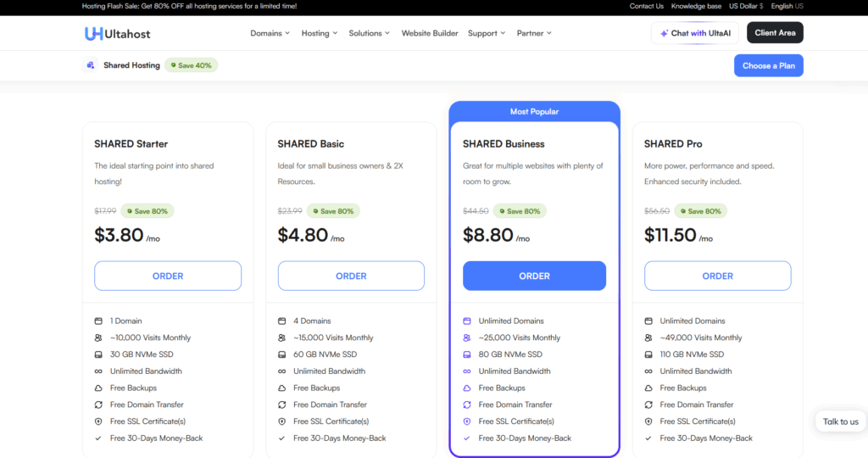Click SSL shield icon in SHARED Starter plan
The image size is (868, 458).
point(98,422)
